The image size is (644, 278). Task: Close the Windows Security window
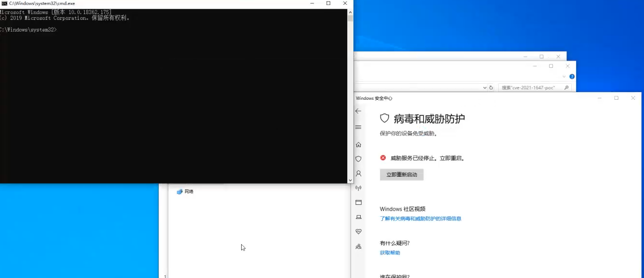click(633, 98)
